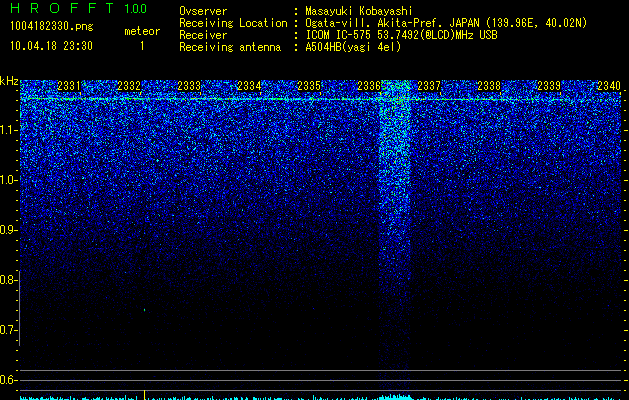Click the 1.0 kHz axis label
Screen dimensions: 629x400
[x=9, y=180]
